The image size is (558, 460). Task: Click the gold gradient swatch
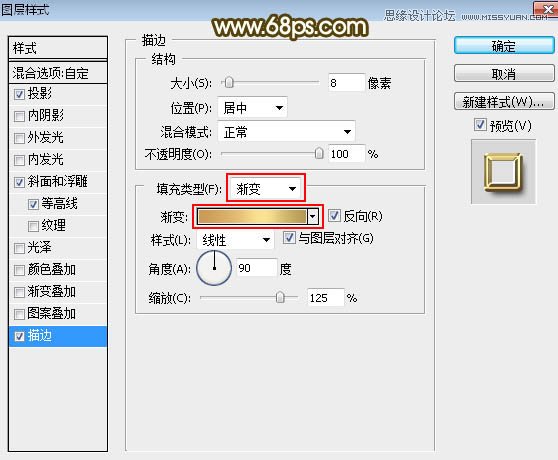pos(252,216)
